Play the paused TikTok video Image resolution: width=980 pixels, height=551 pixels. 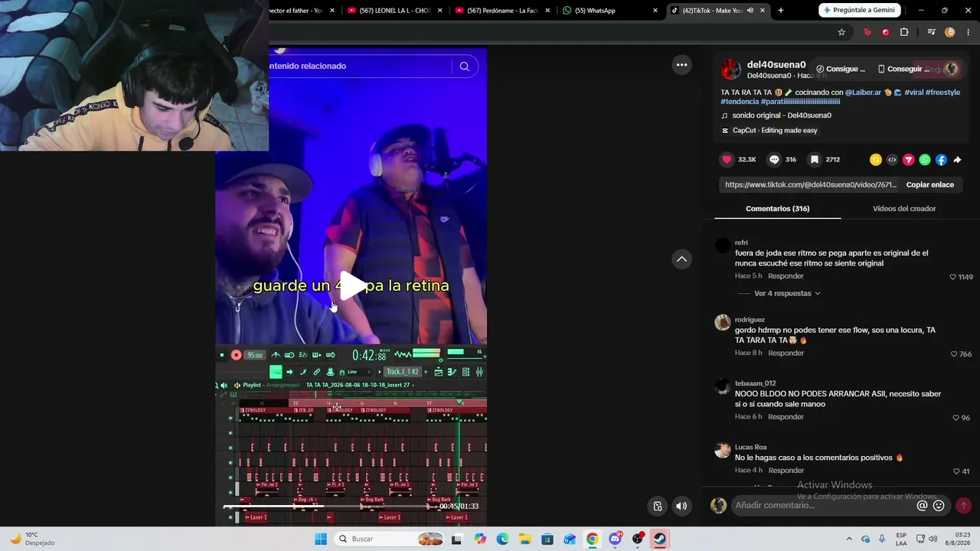[x=352, y=286]
